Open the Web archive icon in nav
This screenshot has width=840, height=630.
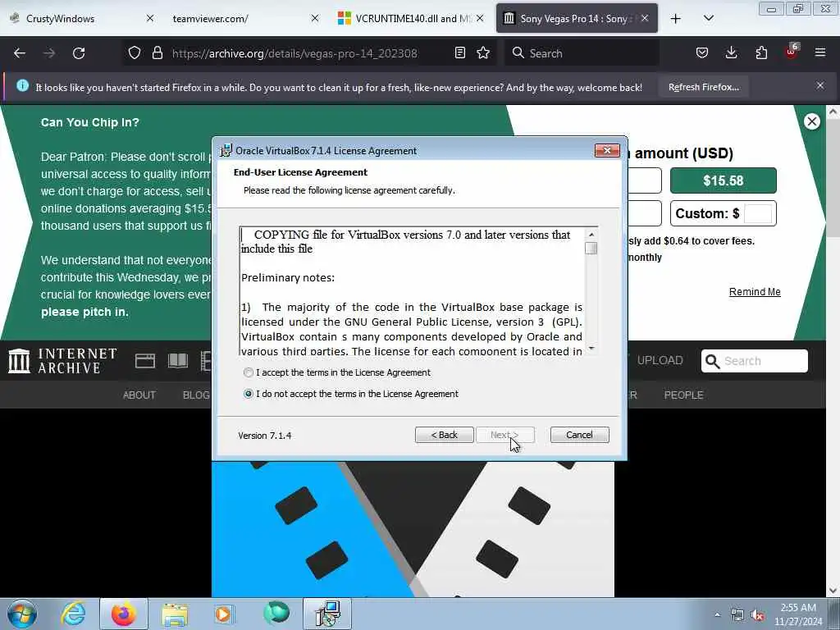tap(145, 361)
